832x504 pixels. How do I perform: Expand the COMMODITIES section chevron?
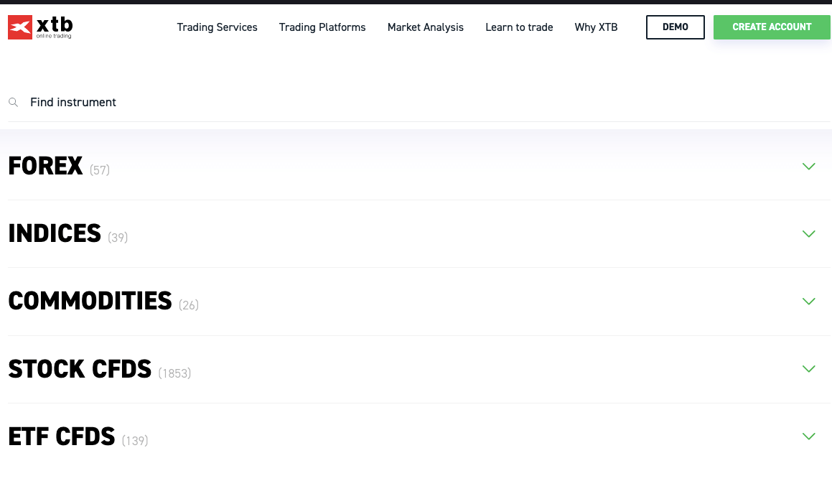pyautogui.click(x=808, y=302)
